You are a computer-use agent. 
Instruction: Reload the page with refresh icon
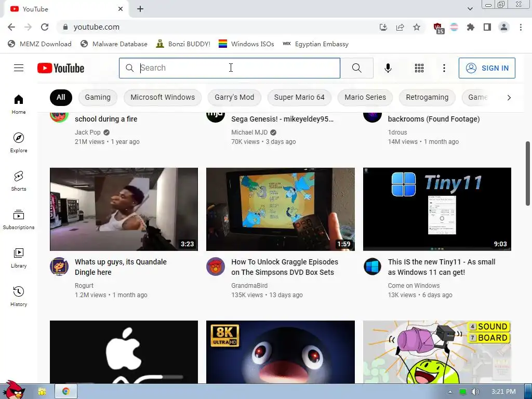(45, 27)
